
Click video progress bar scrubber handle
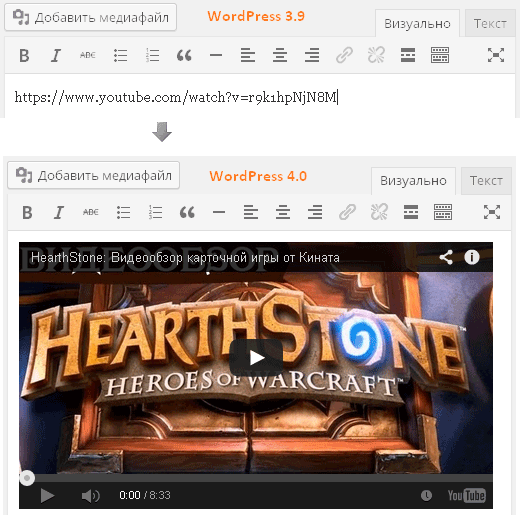27,478
